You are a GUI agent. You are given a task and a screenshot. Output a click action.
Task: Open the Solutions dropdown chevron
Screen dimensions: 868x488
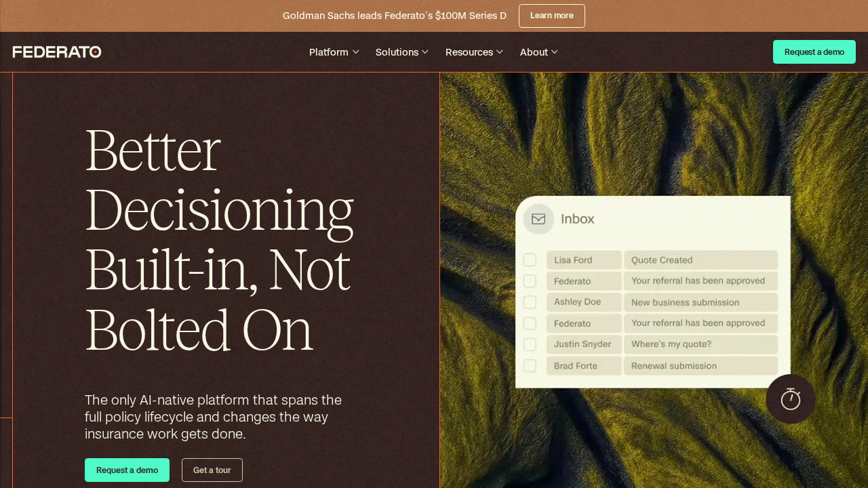pos(425,52)
